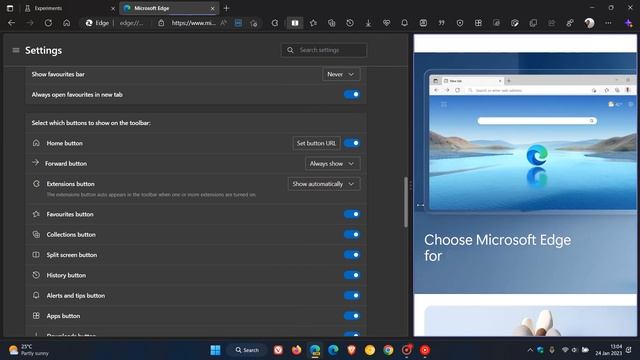
Task: Open the Forward button Always show dropdown
Action: (333, 163)
